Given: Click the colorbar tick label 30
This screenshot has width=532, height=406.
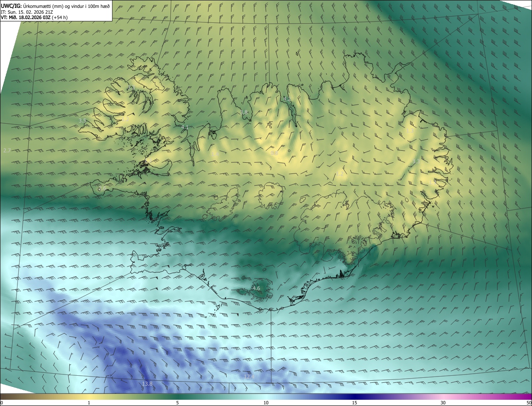Looking at the screenshot, I should click(x=443, y=403).
